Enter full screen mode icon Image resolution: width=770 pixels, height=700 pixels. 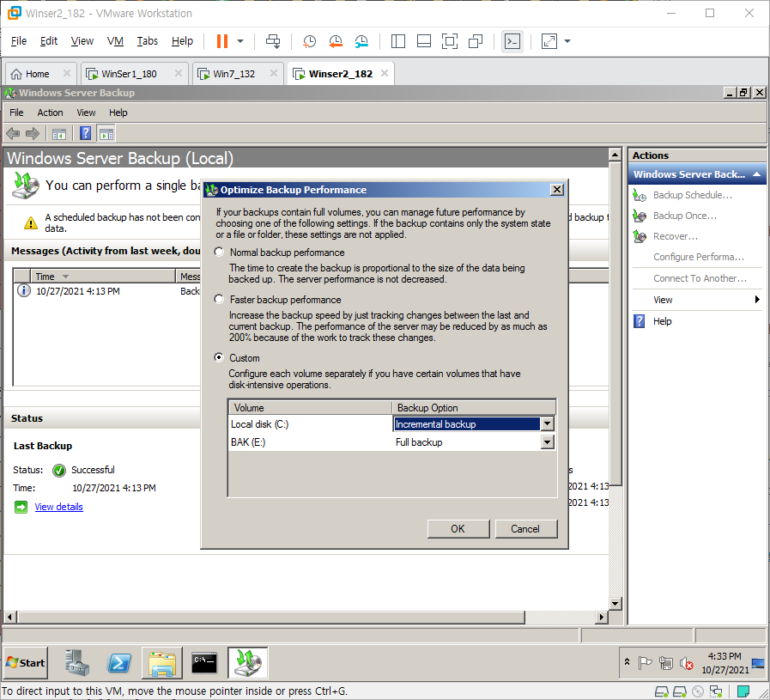(x=449, y=41)
